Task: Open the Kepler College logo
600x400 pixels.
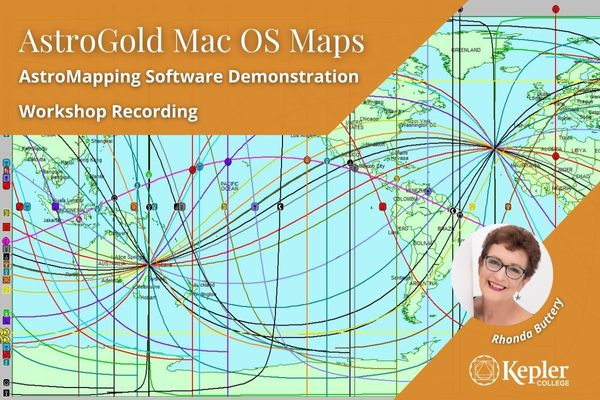Action: point(519,370)
